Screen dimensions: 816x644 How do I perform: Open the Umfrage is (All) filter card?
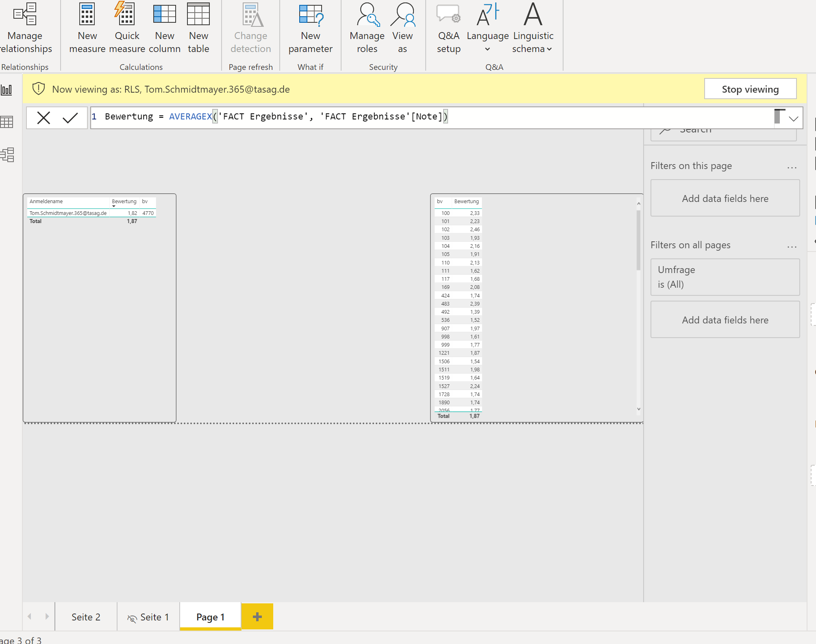click(725, 277)
